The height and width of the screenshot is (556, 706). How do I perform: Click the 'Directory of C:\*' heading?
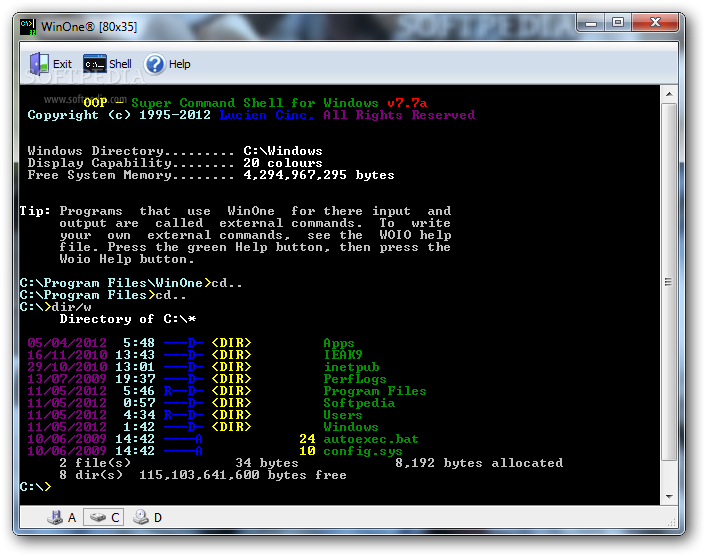tap(128, 319)
